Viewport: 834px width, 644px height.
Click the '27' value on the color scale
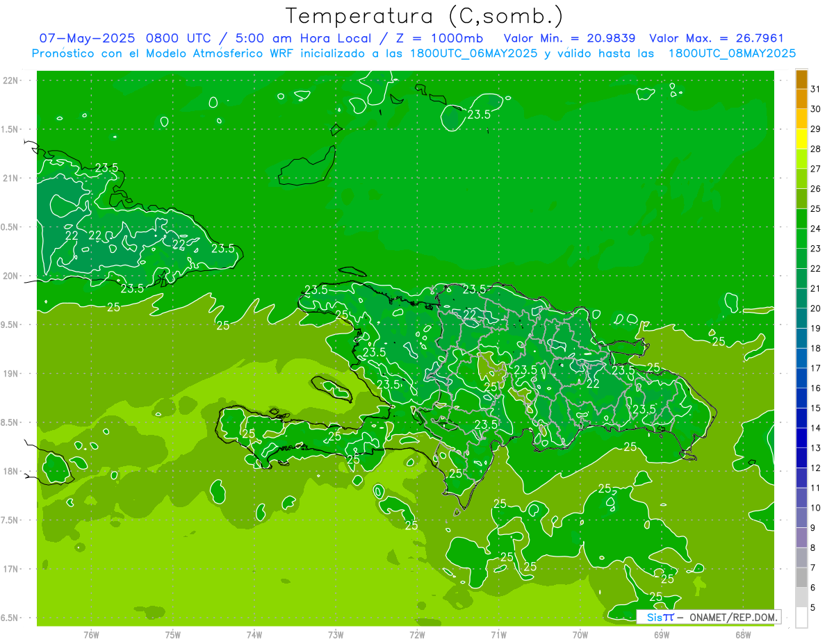click(x=816, y=169)
